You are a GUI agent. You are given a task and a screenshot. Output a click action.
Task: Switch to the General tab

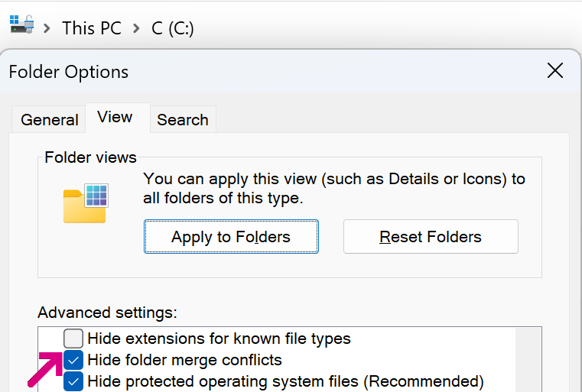[x=49, y=120]
